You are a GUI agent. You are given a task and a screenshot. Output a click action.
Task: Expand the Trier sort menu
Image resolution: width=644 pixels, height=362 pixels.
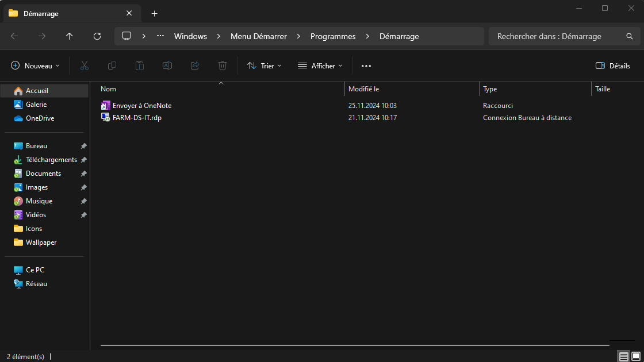click(x=264, y=66)
